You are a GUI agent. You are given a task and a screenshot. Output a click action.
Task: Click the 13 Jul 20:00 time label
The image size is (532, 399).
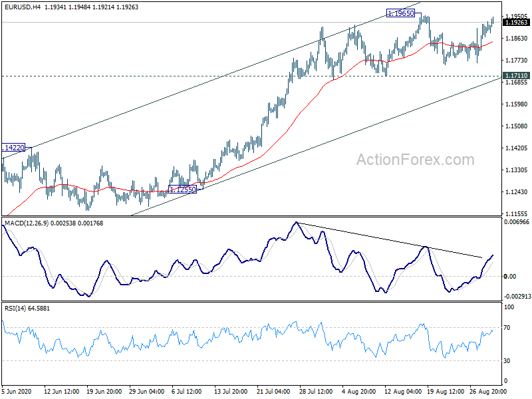point(231,392)
